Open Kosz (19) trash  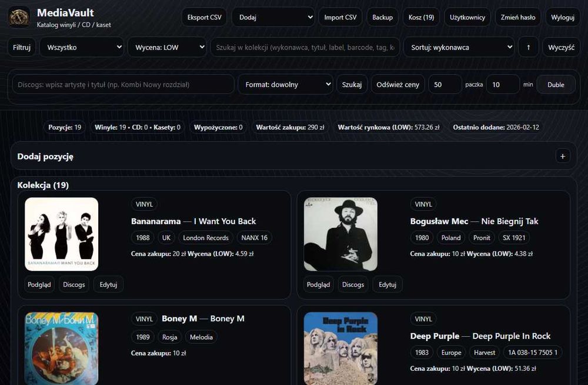click(421, 17)
